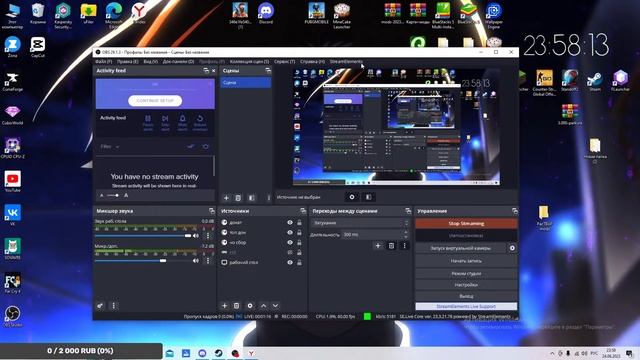
Task: Open microphone channel options menu
Action: [208, 260]
